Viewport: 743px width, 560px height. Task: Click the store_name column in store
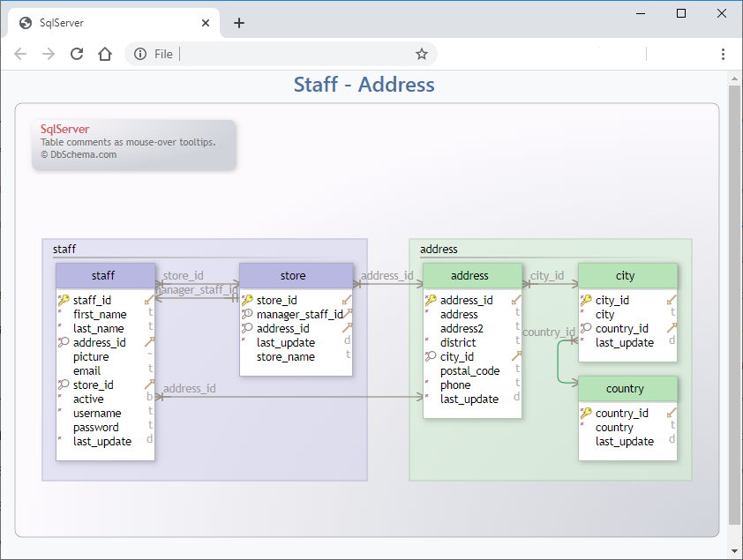point(285,357)
